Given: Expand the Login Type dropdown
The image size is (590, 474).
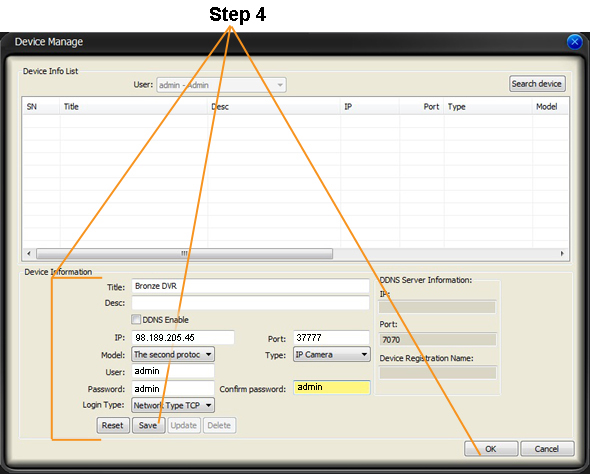Looking at the screenshot, I should pyautogui.click(x=173, y=405).
